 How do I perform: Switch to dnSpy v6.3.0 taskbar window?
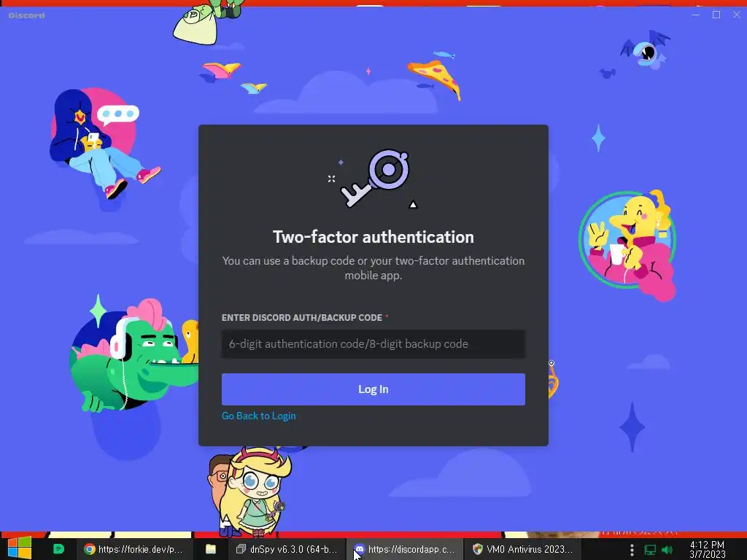coord(287,549)
